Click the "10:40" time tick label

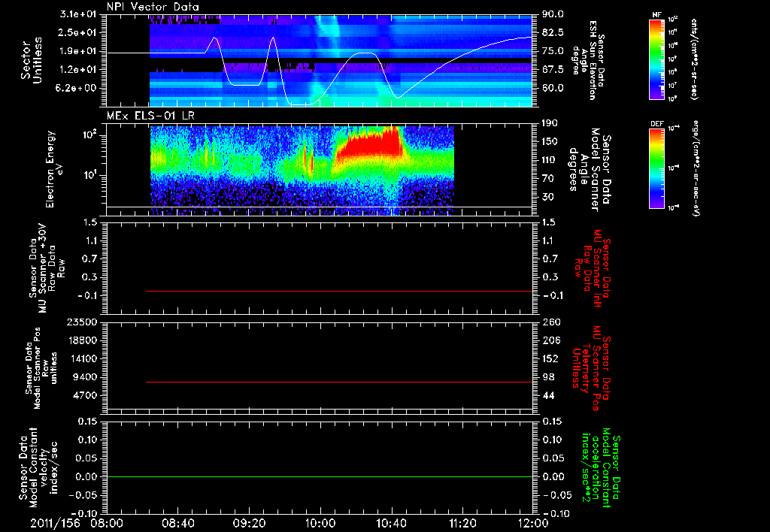coord(391,523)
